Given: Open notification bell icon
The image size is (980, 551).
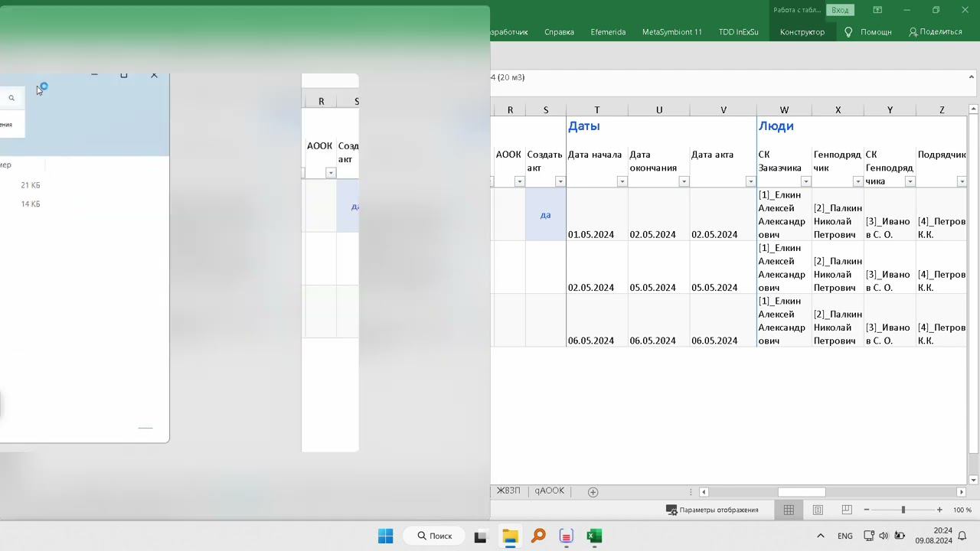Looking at the screenshot, I should [962, 536].
